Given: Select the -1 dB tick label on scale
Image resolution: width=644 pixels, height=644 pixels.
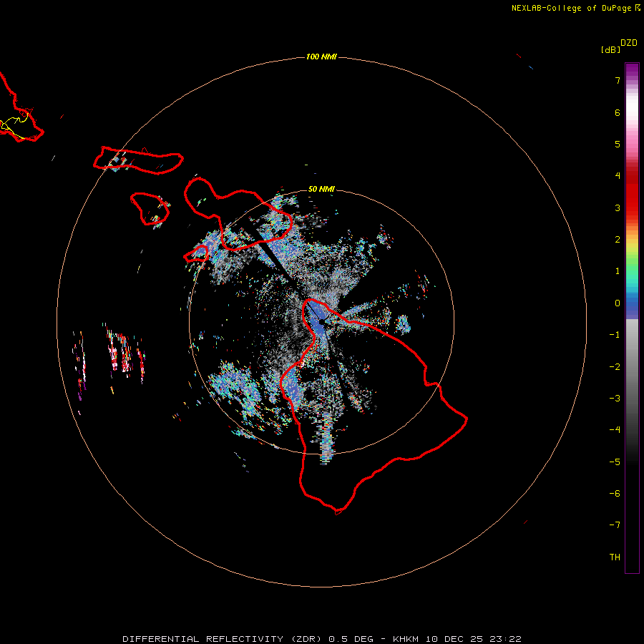Looking at the screenshot, I should tap(615, 335).
